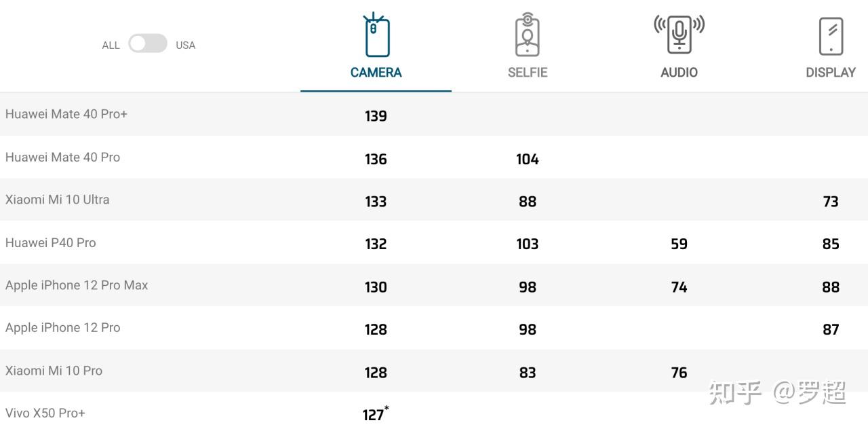Toggle the ALL/USA switch

[148, 44]
